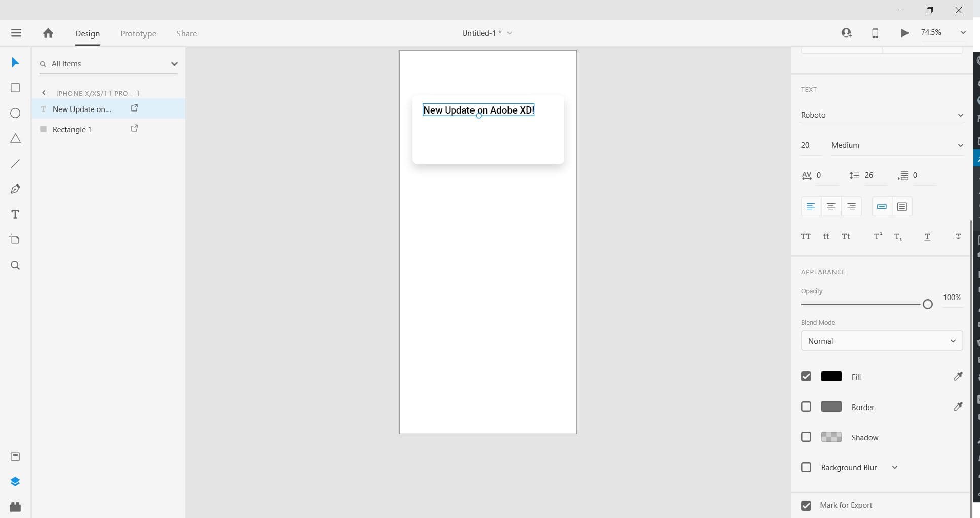This screenshot has width=980, height=518.
Task: Expand Background Blur options chevron
Action: pos(895,467)
